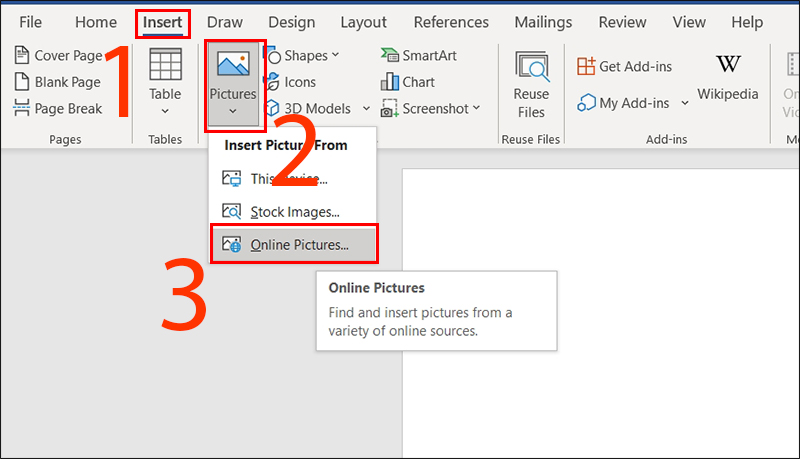Open the References tab
Viewport: 800px width, 459px height.
pyautogui.click(x=450, y=22)
